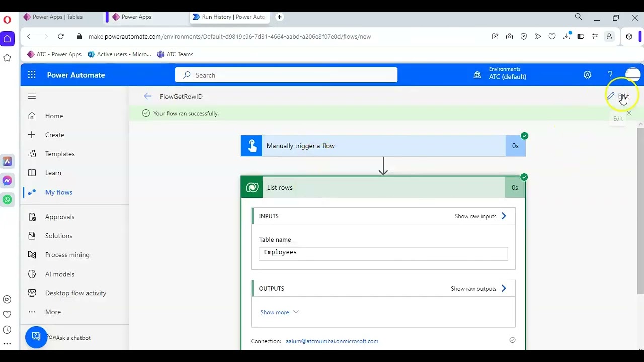644x362 pixels.
Task: Open the extensions cube icon
Action: (629, 36)
